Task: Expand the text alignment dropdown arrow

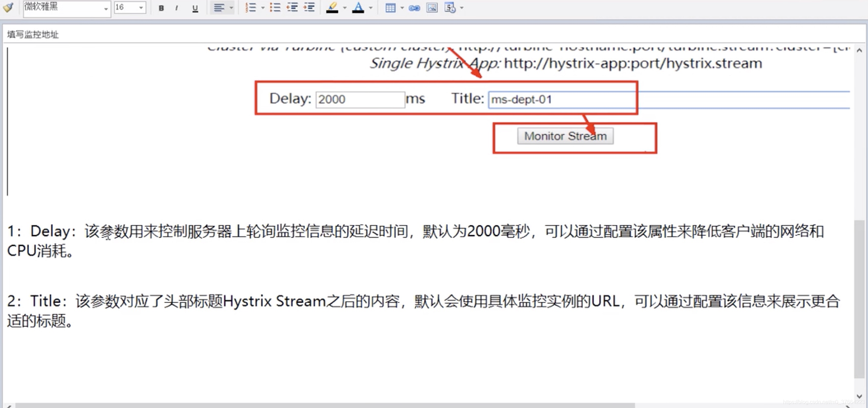Action: 231,7
